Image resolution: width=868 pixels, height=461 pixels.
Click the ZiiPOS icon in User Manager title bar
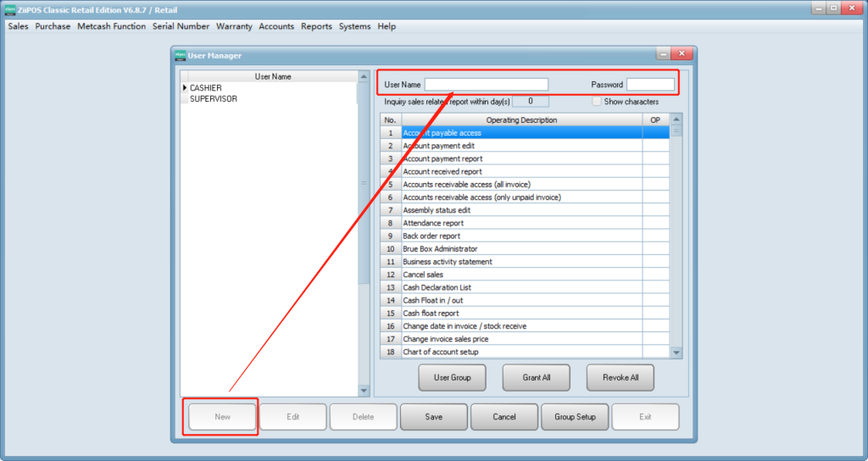click(180, 56)
